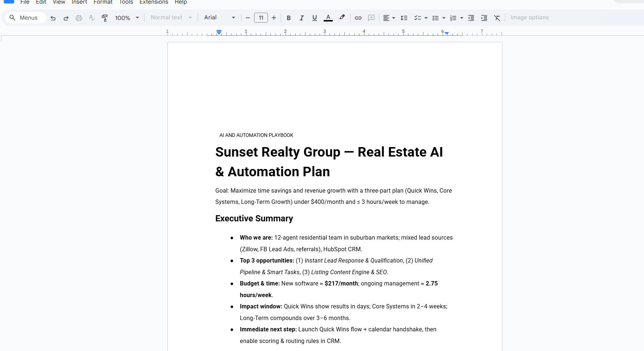Viewport: 644px width, 351px height.
Task: Open line and paragraph spacing
Action: pos(404,18)
